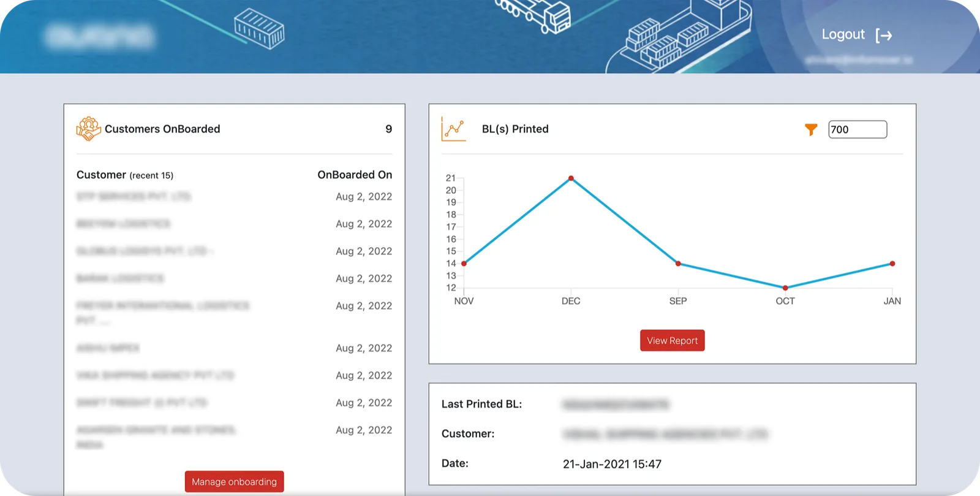This screenshot has width=980, height=496.
Task: Click the logout arrow icon
Action: pos(884,36)
